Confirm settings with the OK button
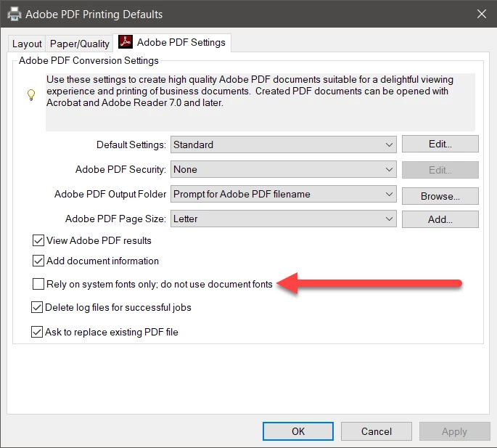497x448 pixels. [298, 431]
